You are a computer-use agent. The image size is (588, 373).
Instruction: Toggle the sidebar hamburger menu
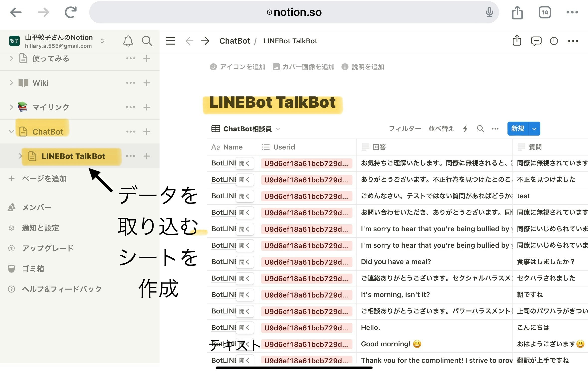(170, 41)
